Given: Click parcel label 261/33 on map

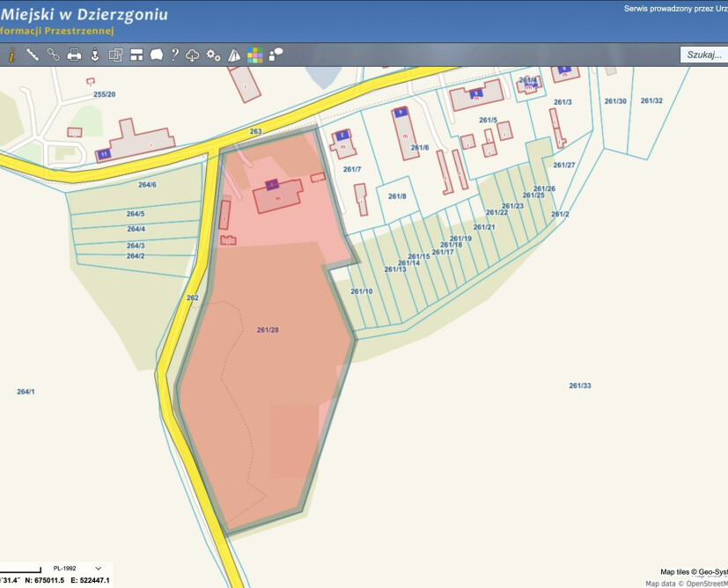Looking at the screenshot, I should (579, 386).
